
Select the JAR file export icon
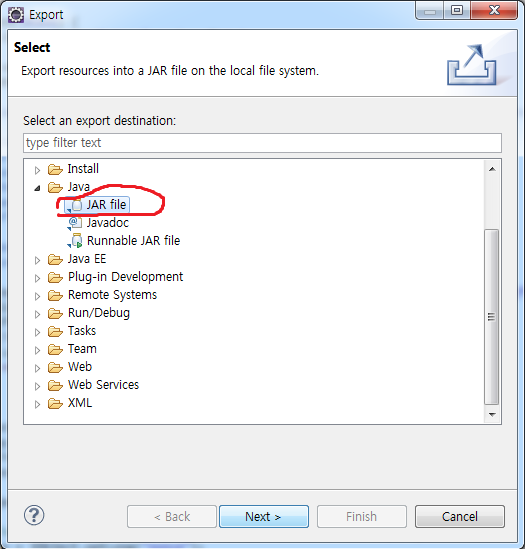pyautogui.click(x=74, y=205)
